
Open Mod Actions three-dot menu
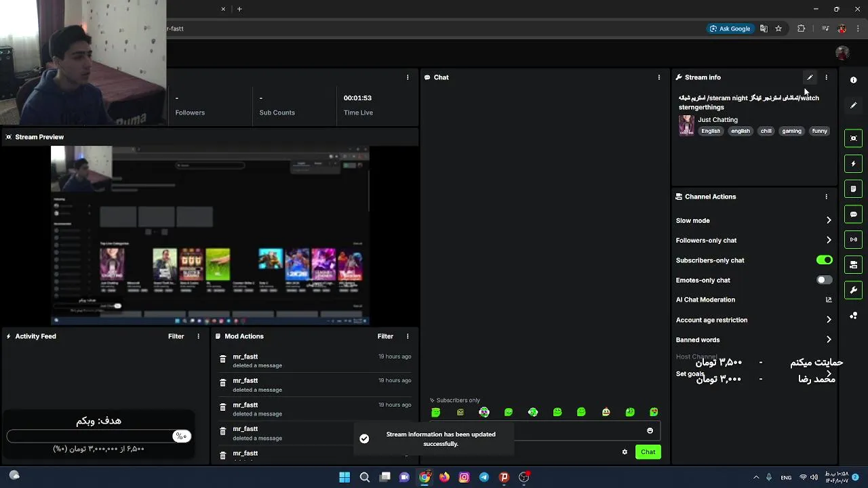(408, 336)
